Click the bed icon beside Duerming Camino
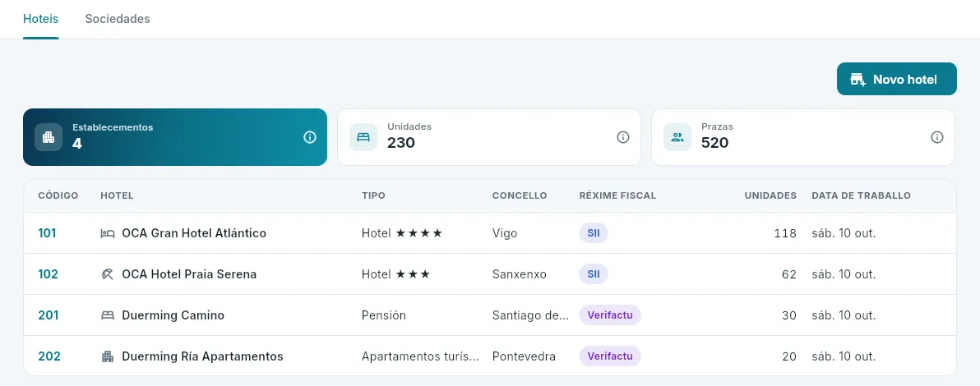 coord(108,316)
